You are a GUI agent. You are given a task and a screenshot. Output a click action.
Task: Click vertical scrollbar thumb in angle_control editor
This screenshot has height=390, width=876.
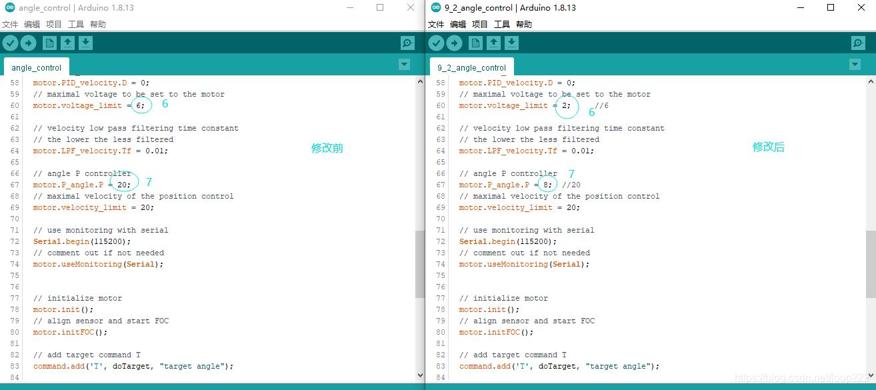pos(420,264)
